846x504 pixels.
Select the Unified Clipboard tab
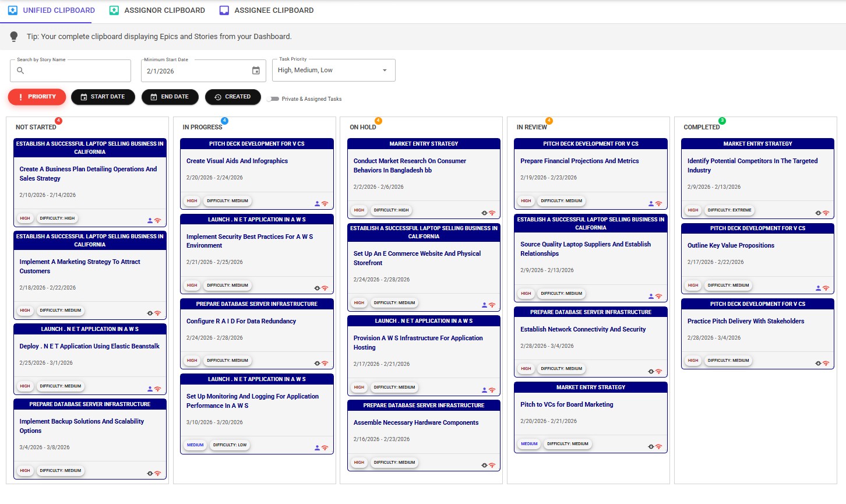(51, 10)
